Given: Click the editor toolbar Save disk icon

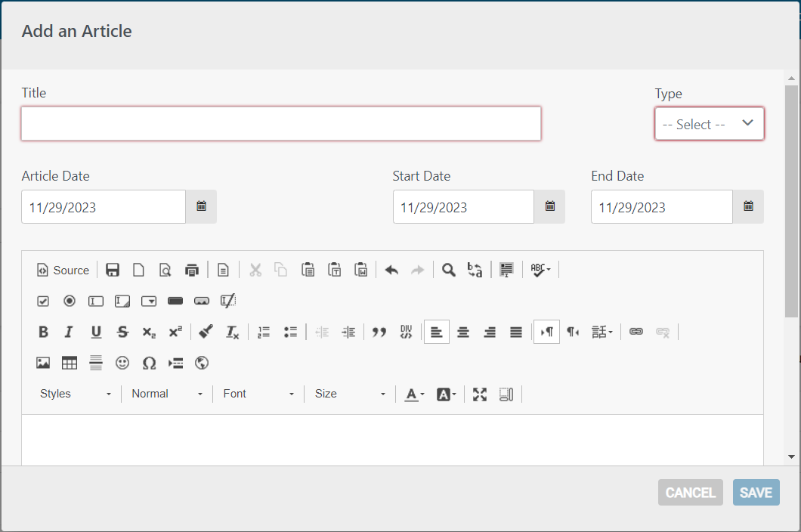Looking at the screenshot, I should click(x=113, y=270).
